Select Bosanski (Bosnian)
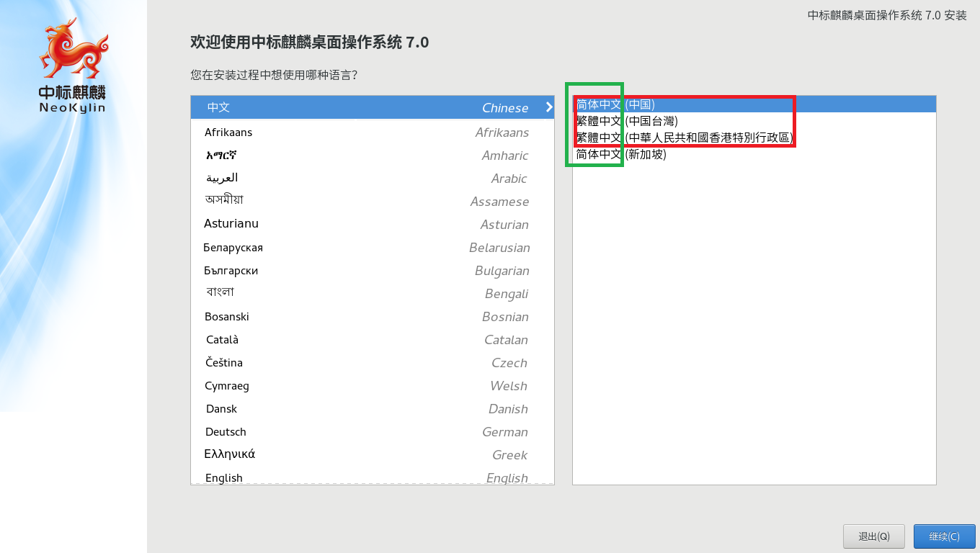 [373, 317]
